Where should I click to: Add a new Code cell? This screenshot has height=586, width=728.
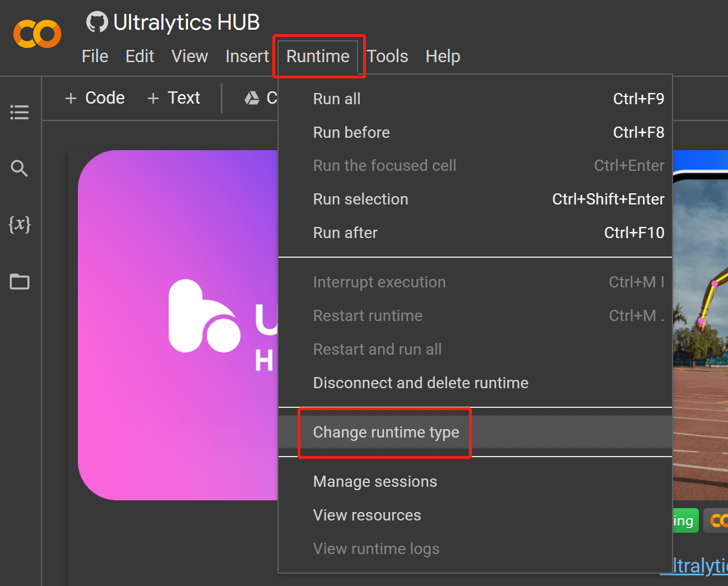95,98
